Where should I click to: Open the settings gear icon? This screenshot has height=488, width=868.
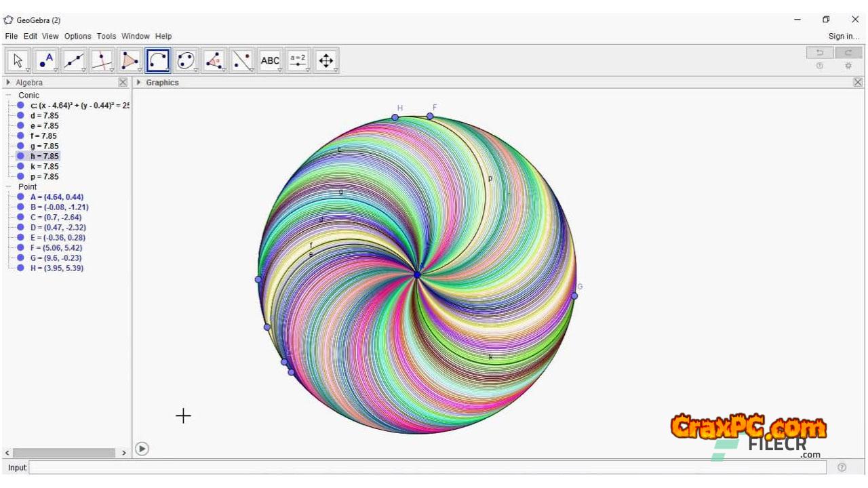(848, 66)
